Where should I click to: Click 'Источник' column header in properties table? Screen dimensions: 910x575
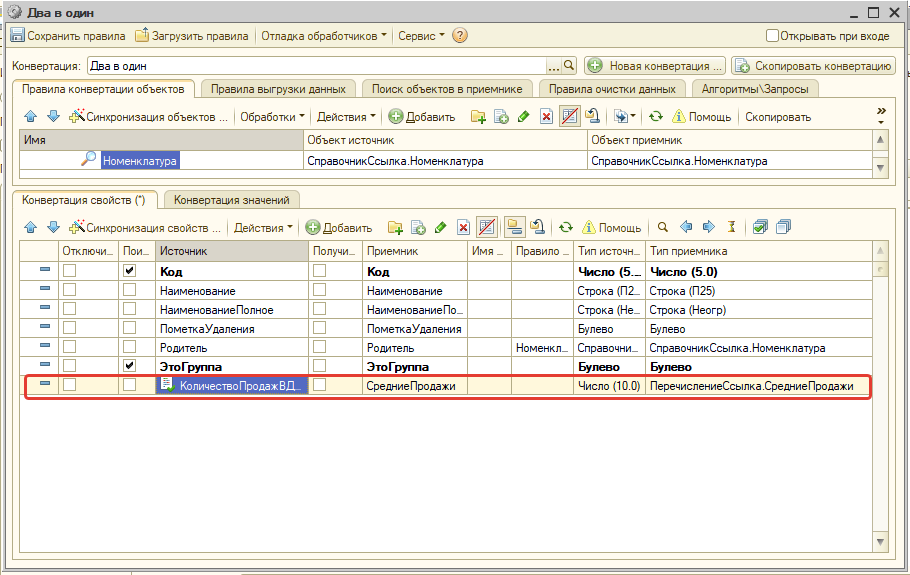coord(232,251)
